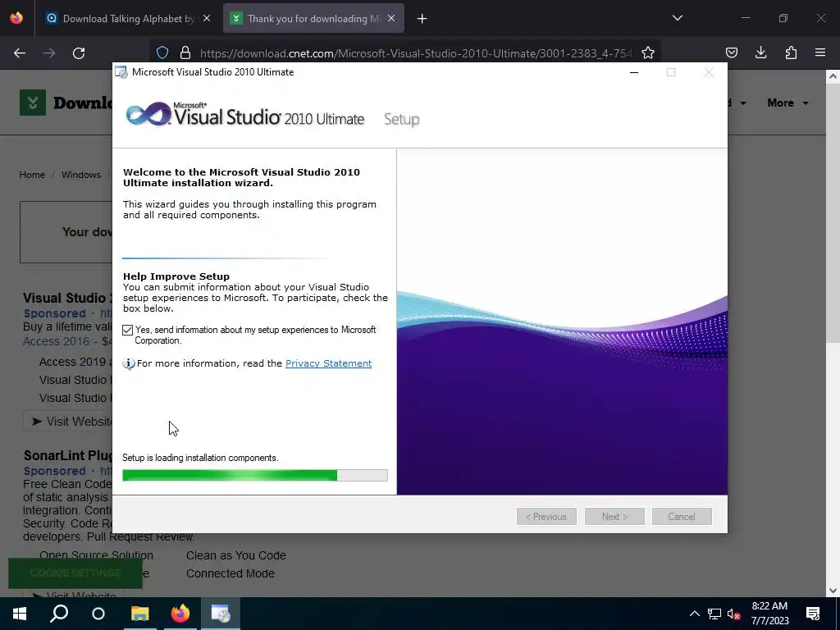Click the Previous button in setup wizard
This screenshot has height=630, width=840.
[546, 517]
